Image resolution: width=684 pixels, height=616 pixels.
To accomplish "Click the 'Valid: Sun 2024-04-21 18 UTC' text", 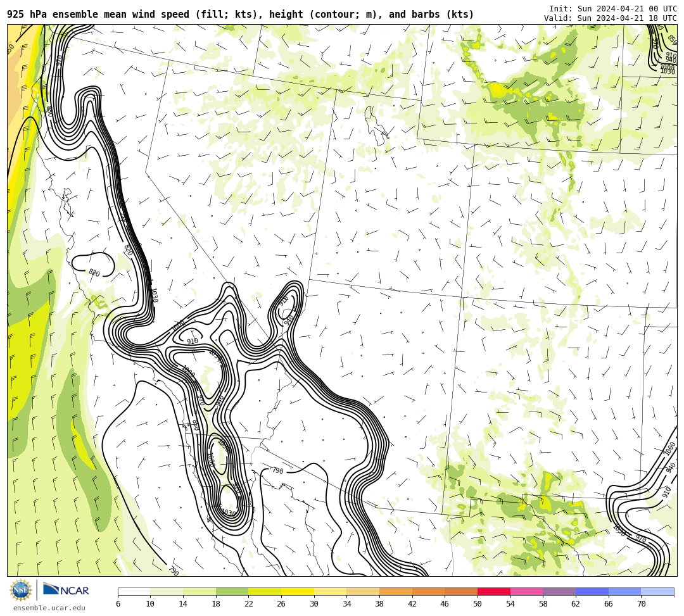I will [611, 18].
